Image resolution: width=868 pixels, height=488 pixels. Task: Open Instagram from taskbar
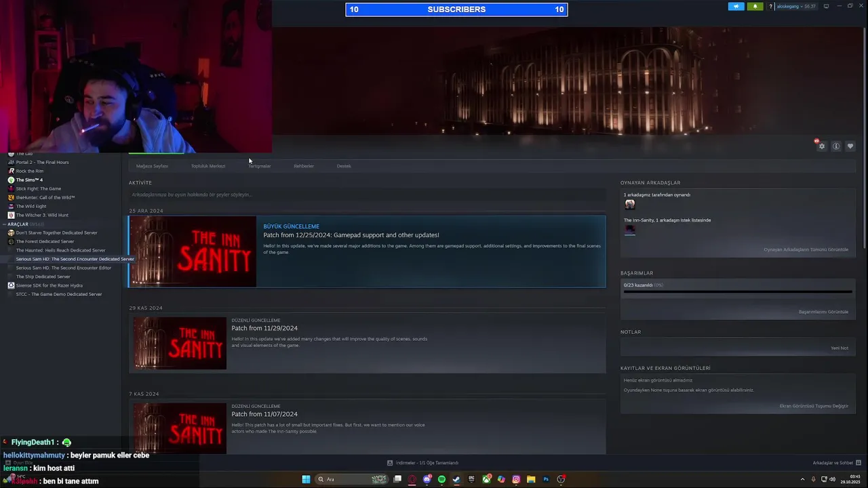click(516, 479)
